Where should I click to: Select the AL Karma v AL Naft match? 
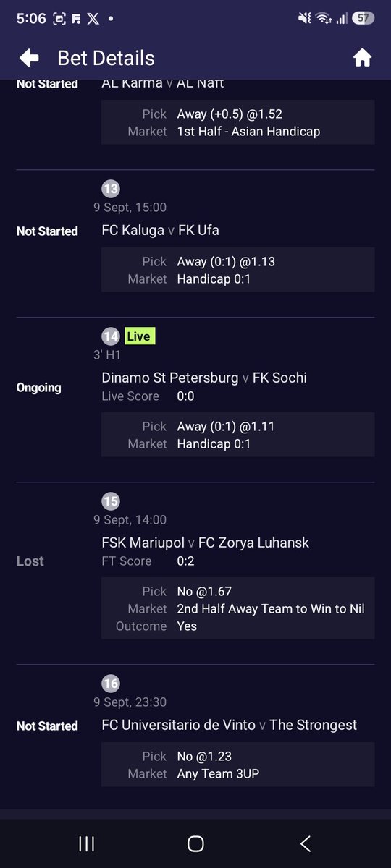click(x=163, y=83)
